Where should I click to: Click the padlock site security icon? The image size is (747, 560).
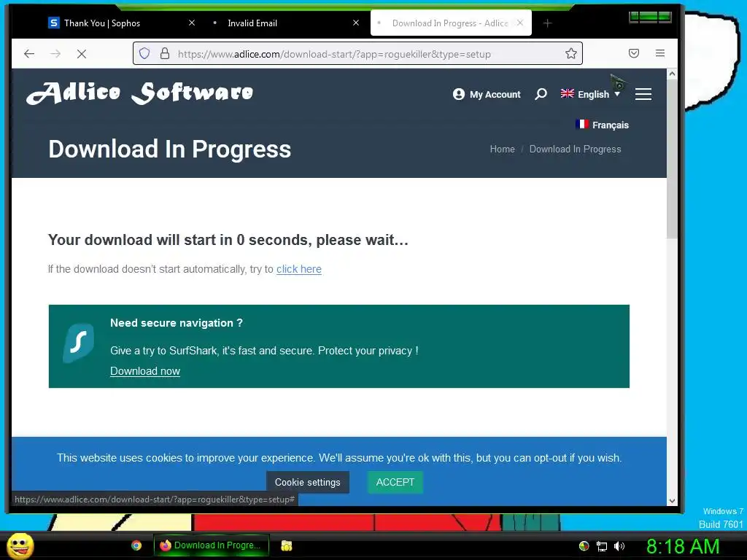[165, 53]
